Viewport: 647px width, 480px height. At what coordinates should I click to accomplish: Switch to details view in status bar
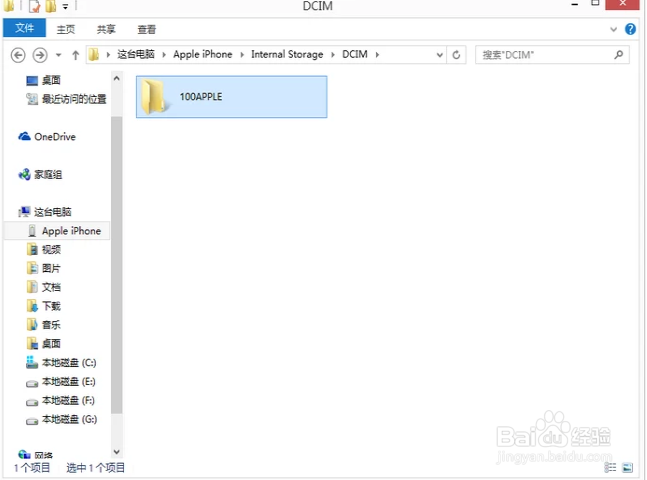coord(610,467)
